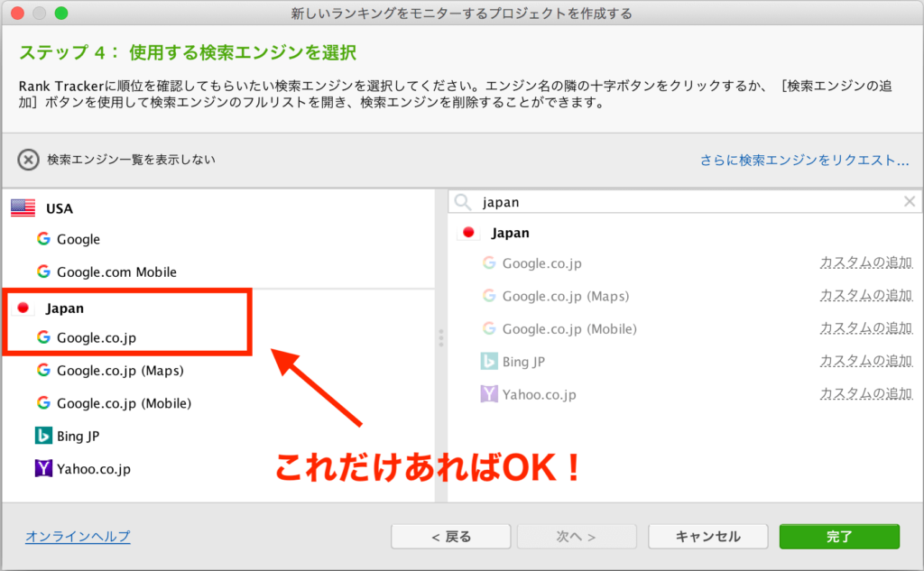Click the 'Japan' heading in left list
Image resolution: width=924 pixels, height=571 pixels.
pos(65,309)
